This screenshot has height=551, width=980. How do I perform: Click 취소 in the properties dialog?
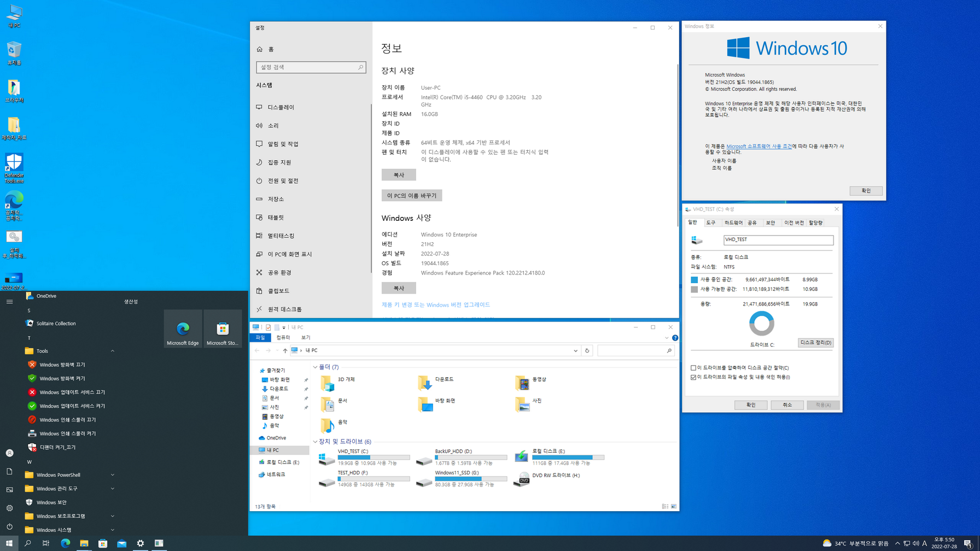click(x=787, y=405)
